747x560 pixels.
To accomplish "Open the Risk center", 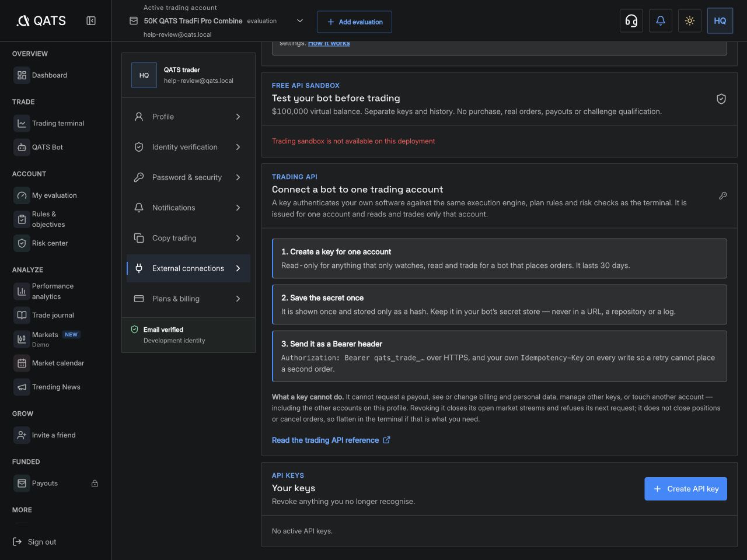I will tap(56, 243).
